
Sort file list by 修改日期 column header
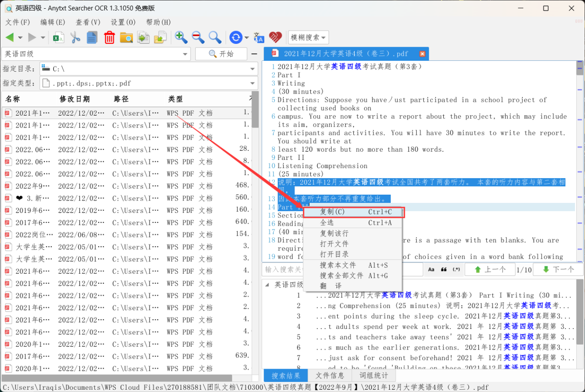83,99
